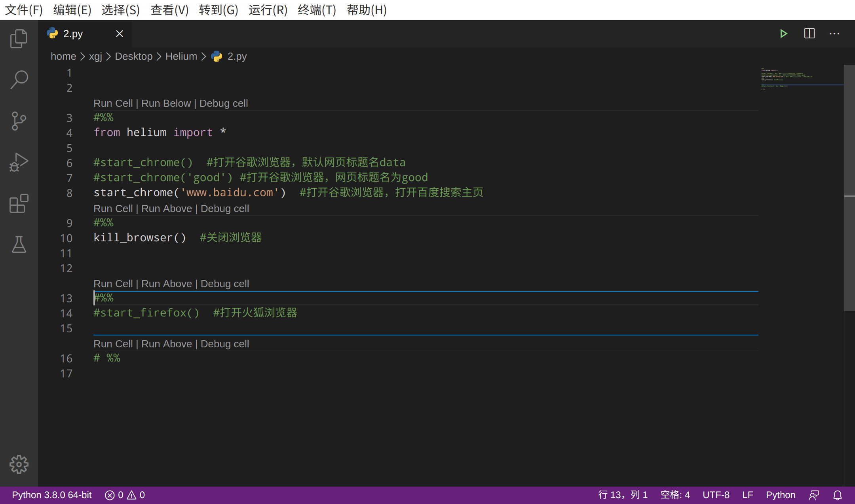This screenshot has width=855, height=504.
Task: Open the Search sidebar
Action: point(19,79)
